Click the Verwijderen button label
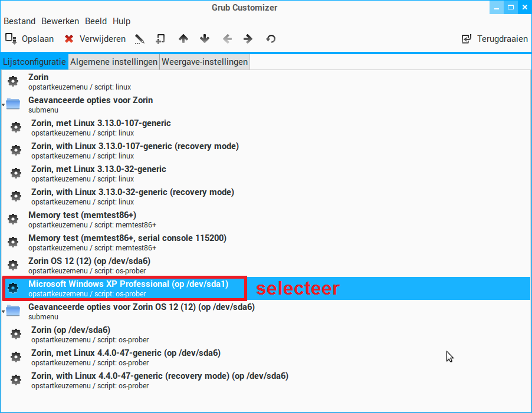532x413 pixels. point(103,39)
